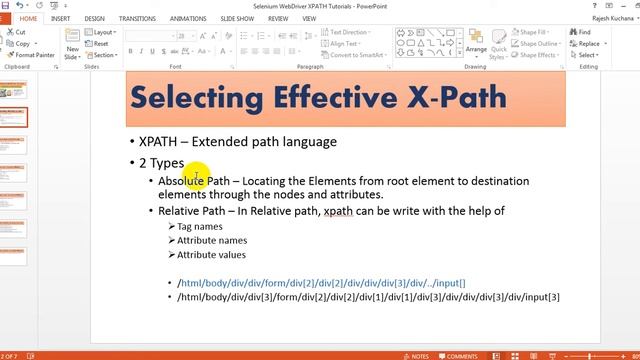Cut the selection
This screenshot has width=640, height=360.
(x=16, y=32)
